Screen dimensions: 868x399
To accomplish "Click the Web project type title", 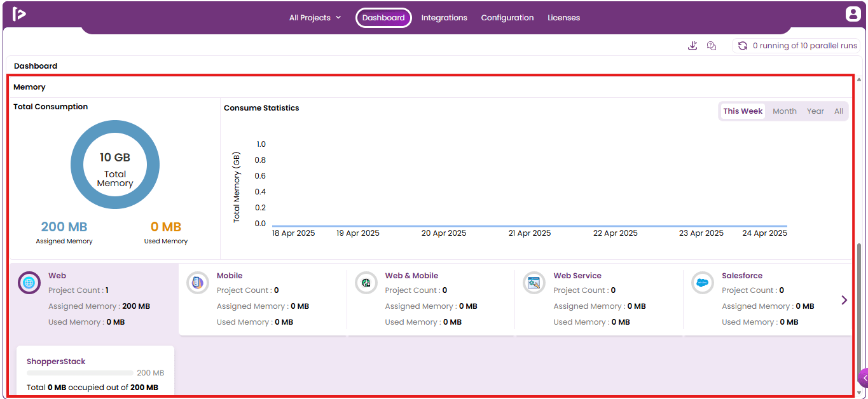I will (57, 276).
